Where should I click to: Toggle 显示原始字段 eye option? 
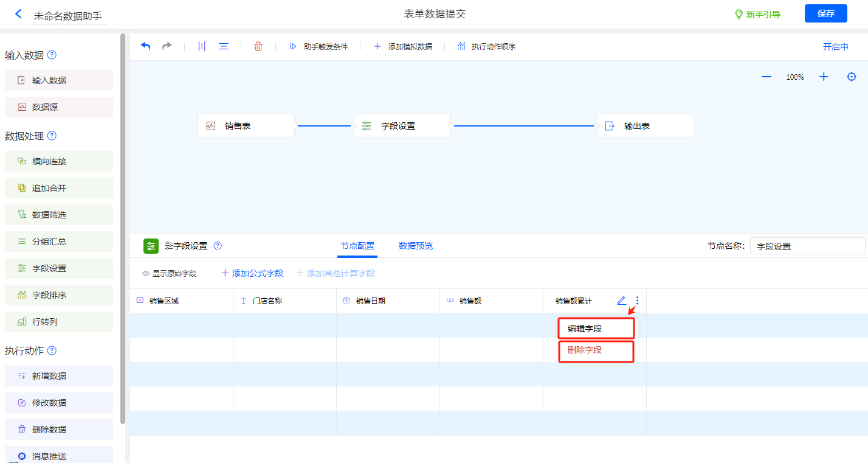(170, 274)
